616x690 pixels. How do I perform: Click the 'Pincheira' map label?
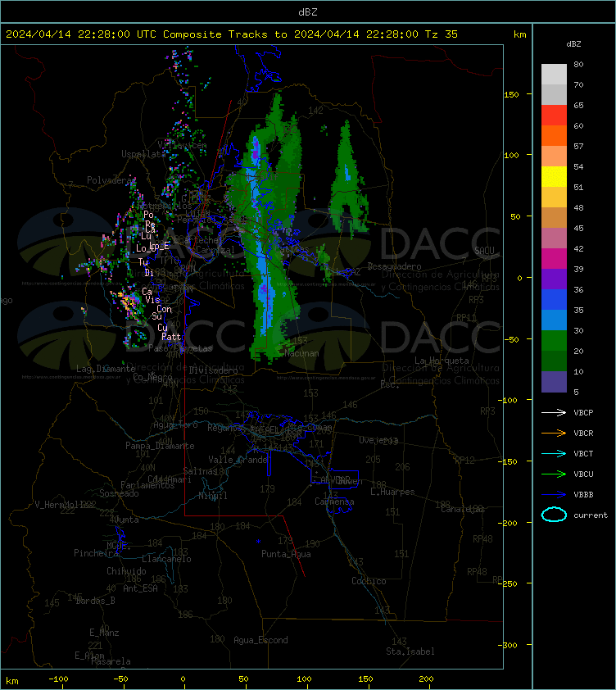[96, 553]
